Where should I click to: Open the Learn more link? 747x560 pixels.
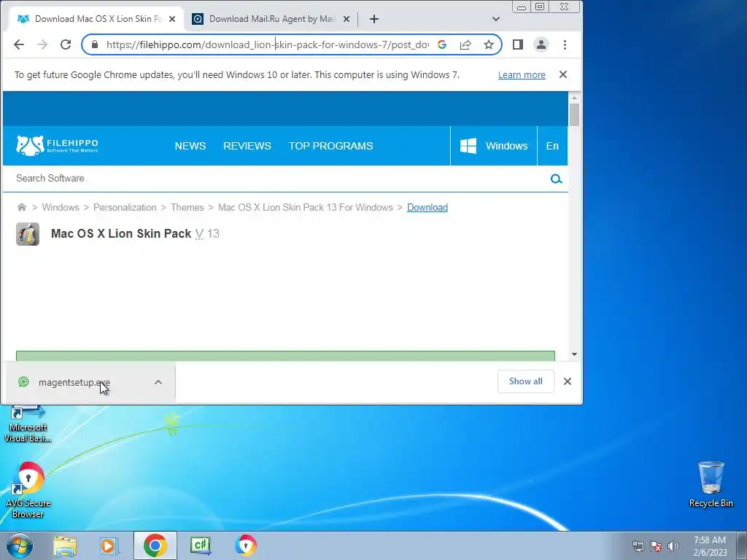[x=522, y=75]
